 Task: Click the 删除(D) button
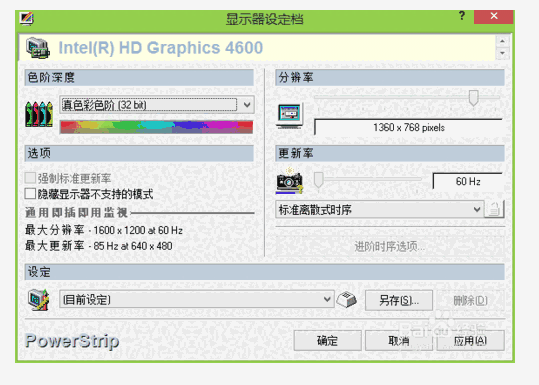point(470,300)
